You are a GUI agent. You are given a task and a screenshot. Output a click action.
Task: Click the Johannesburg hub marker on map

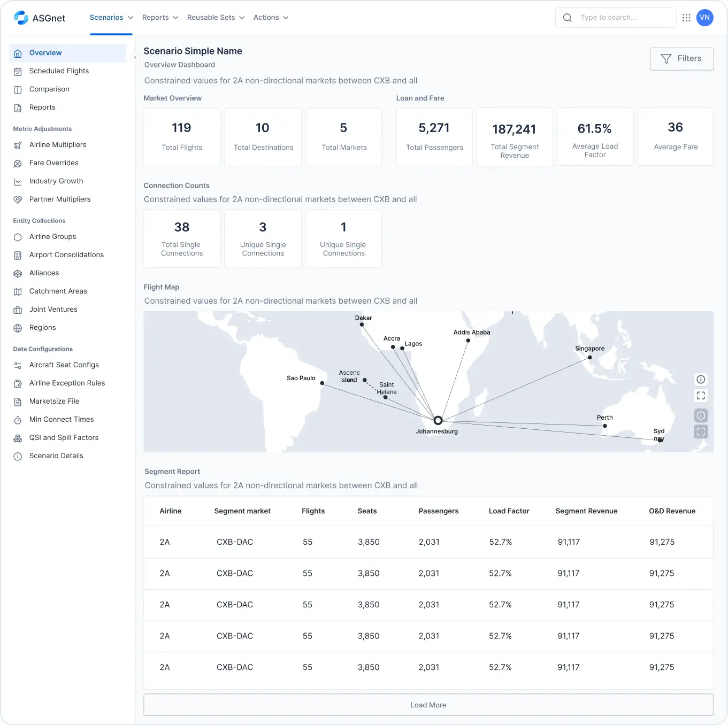click(438, 421)
